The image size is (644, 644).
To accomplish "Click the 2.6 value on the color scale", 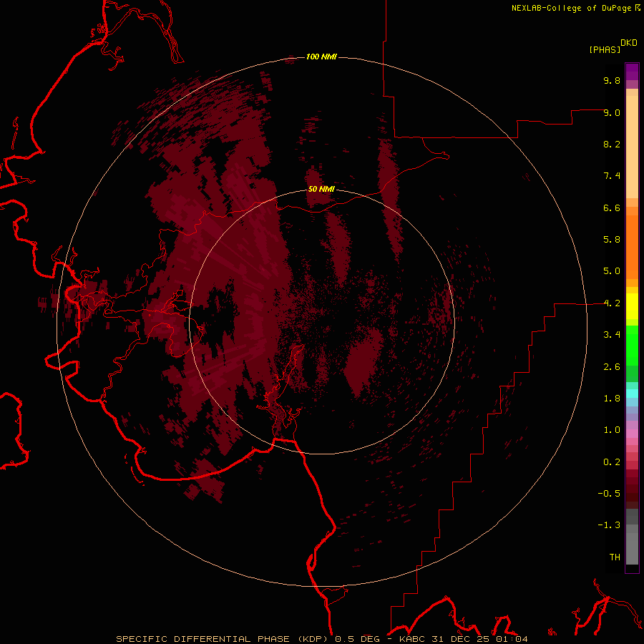I will click(612, 367).
